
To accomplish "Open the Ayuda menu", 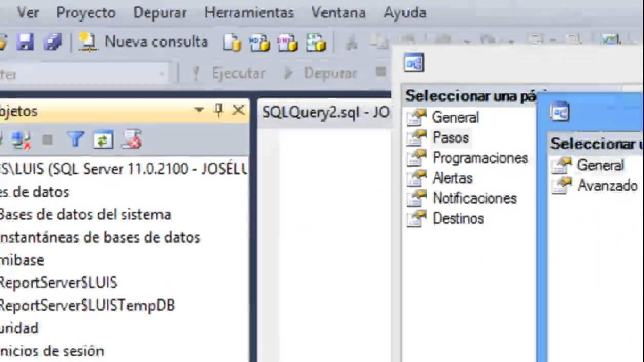I will [405, 12].
